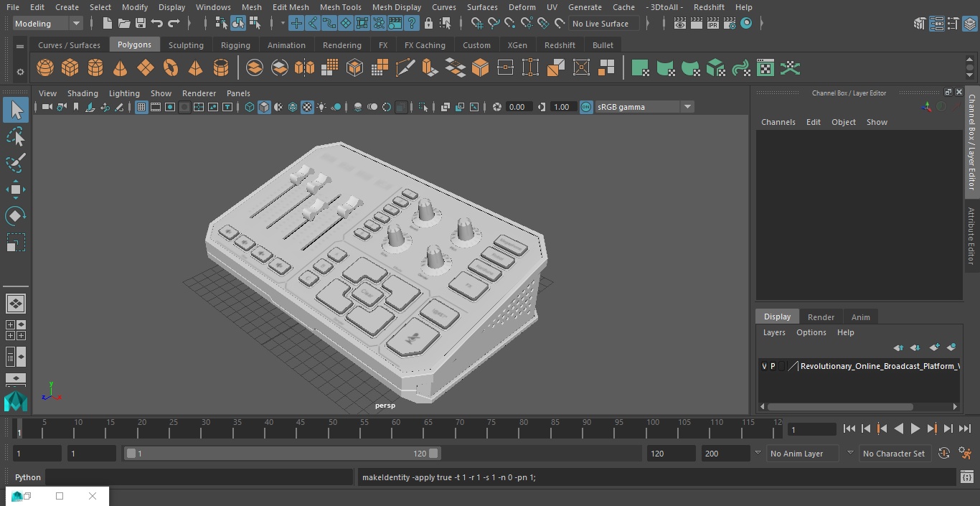Create a polygon sphere from the shelf

click(x=45, y=68)
